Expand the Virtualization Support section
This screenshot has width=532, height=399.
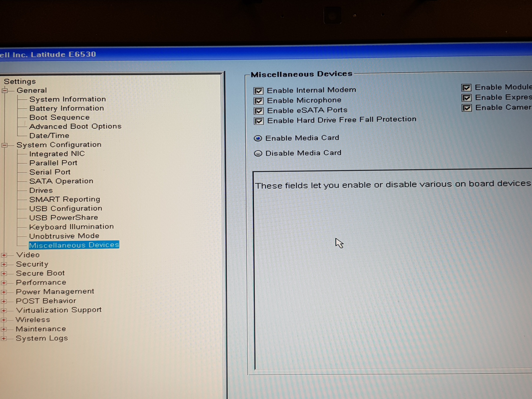tap(4, 311)
